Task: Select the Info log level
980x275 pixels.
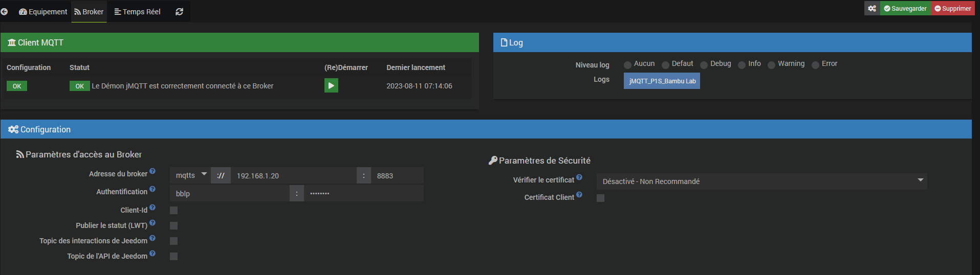Action: [x=742, y=65]
